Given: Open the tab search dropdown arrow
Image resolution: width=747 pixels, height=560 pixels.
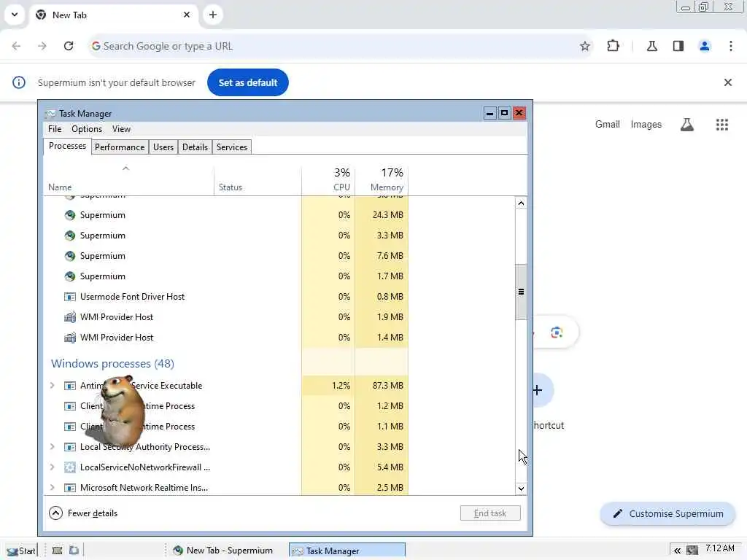Looking at the screenshot, I should tap(15, 15).
